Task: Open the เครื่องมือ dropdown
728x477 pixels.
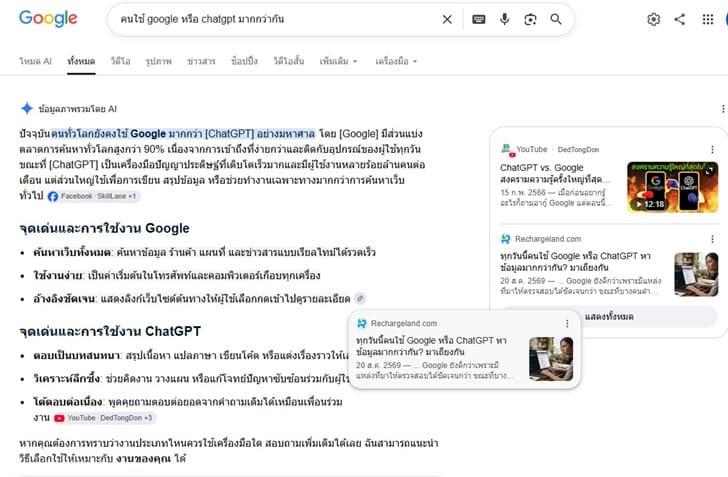Action: coord(396,61)
